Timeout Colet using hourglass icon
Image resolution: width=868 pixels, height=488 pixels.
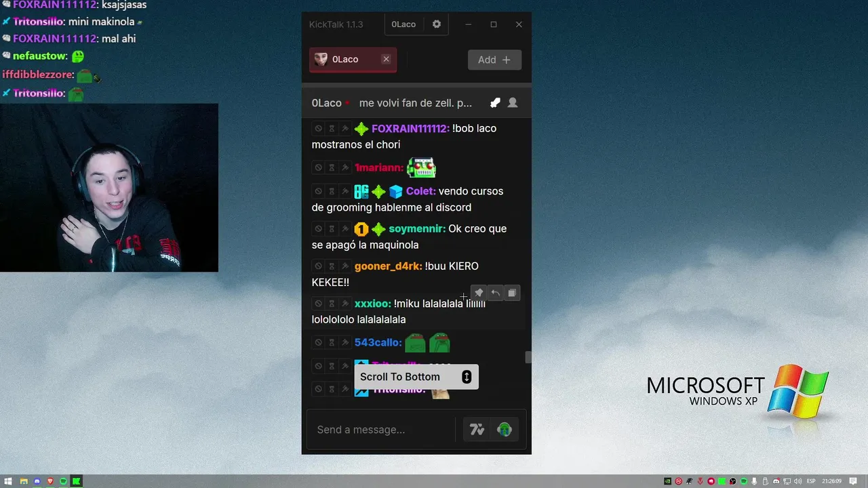pos(332,191)
